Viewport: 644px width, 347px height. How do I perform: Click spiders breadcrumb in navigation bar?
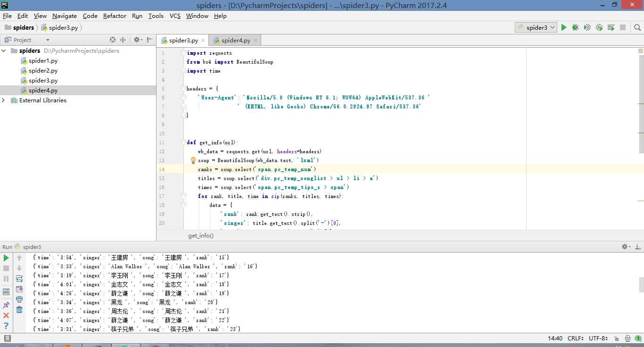click(x=19, y=28)
